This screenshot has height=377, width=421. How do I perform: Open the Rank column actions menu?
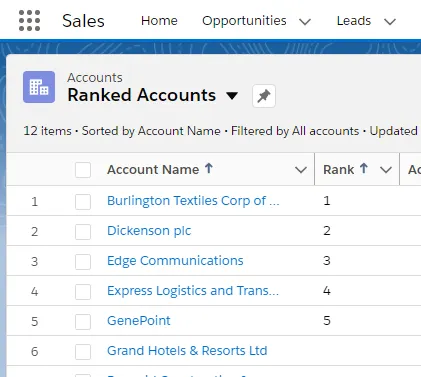386,170
